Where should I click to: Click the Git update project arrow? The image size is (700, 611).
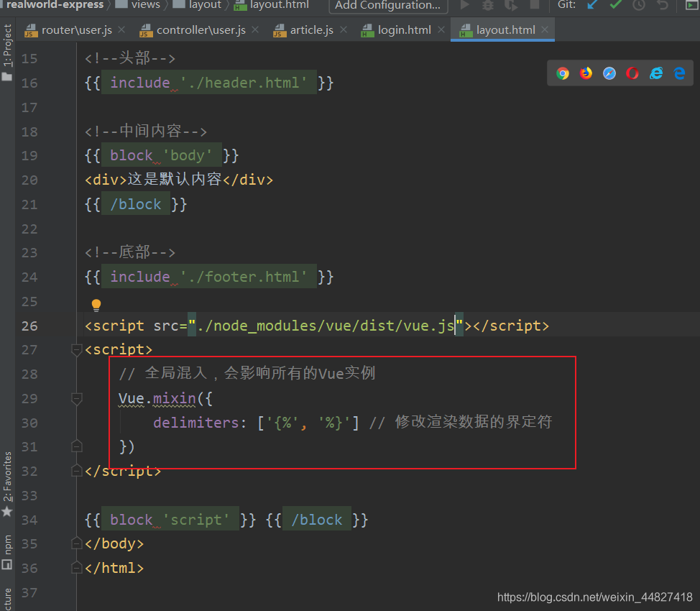point(592,5)
